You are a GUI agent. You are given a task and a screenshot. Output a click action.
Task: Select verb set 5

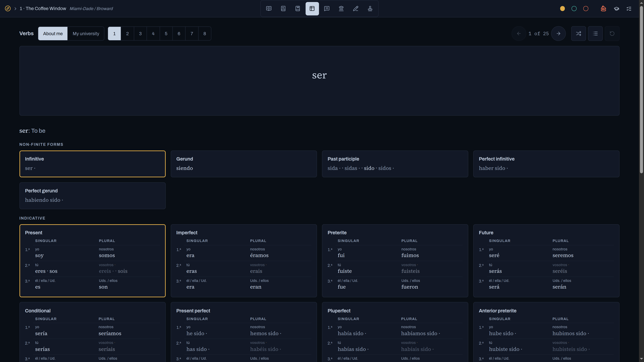166,34
